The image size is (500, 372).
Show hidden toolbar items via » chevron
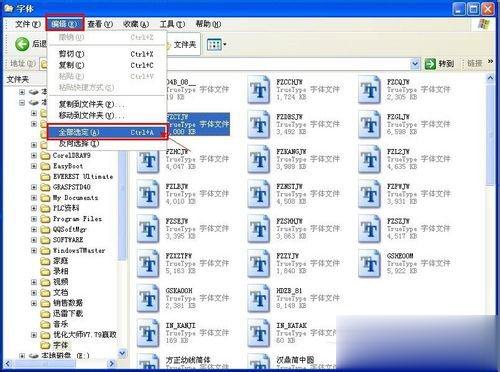click(x=490, y=62)
